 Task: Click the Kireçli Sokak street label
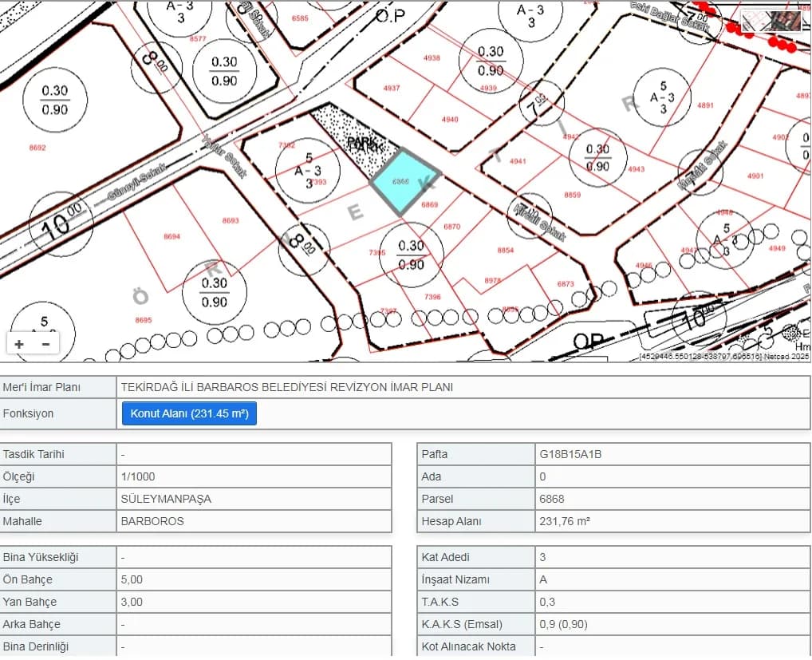[x=539, y=223]
